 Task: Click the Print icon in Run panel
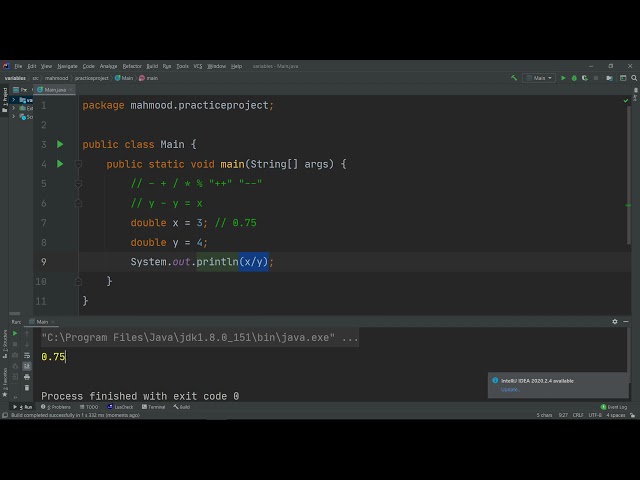[x=27, y=377]
